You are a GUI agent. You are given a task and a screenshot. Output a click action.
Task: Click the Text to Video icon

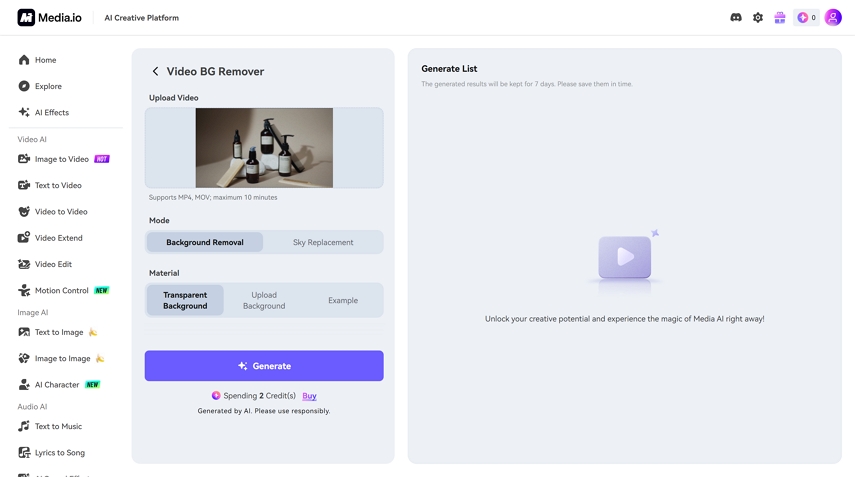tap(24, 185)
